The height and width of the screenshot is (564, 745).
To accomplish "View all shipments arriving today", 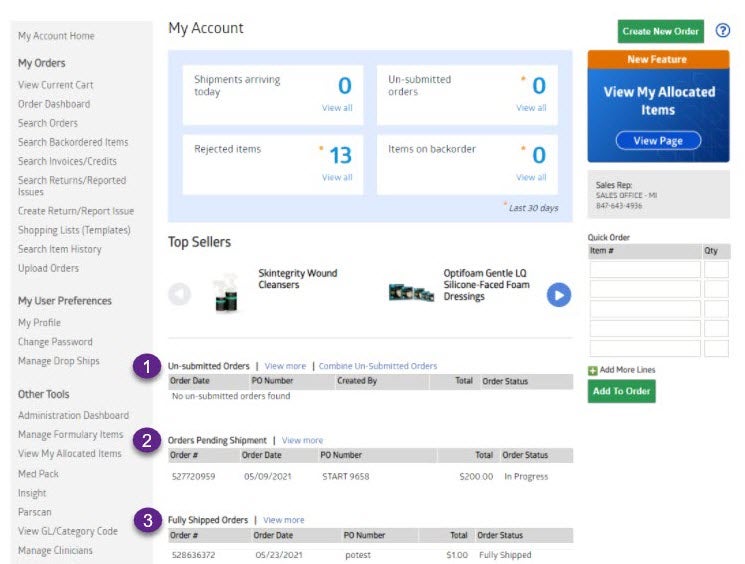I will click(337, 108).
